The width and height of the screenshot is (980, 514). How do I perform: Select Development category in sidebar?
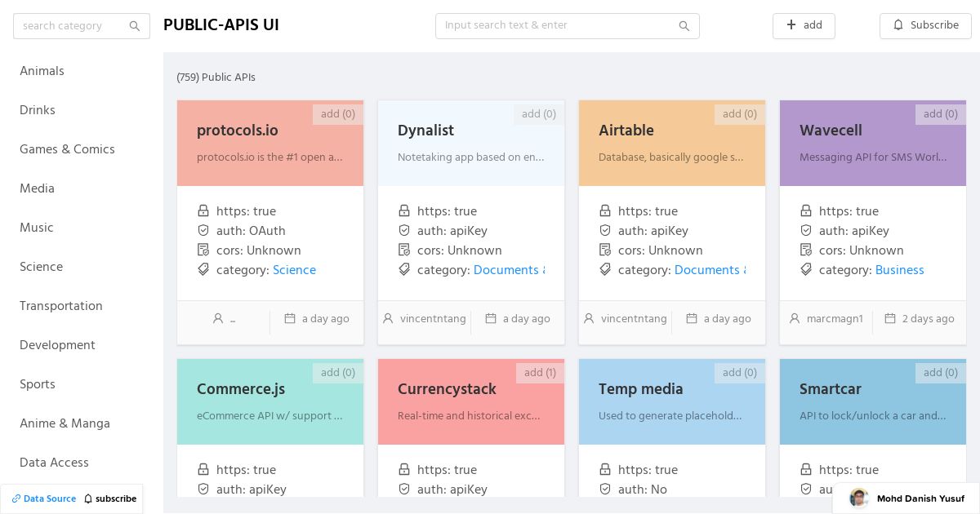[x=57, y=345]
